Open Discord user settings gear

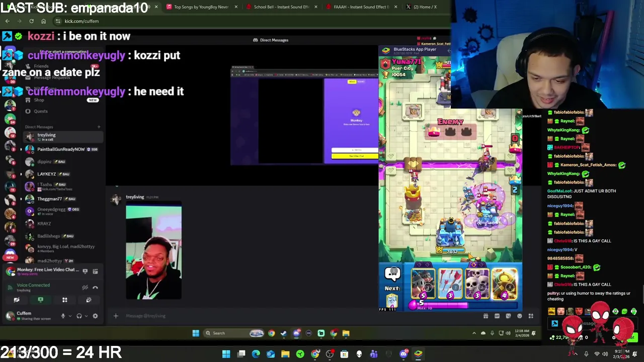95,316
